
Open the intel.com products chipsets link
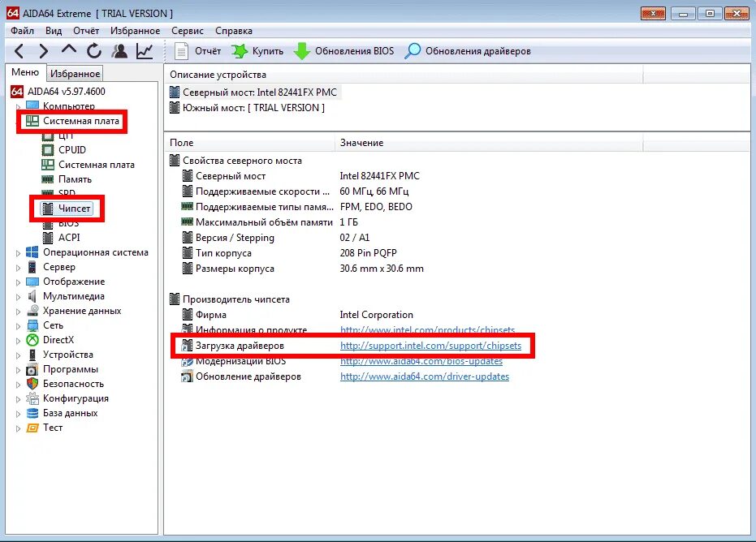pos(427,330)
